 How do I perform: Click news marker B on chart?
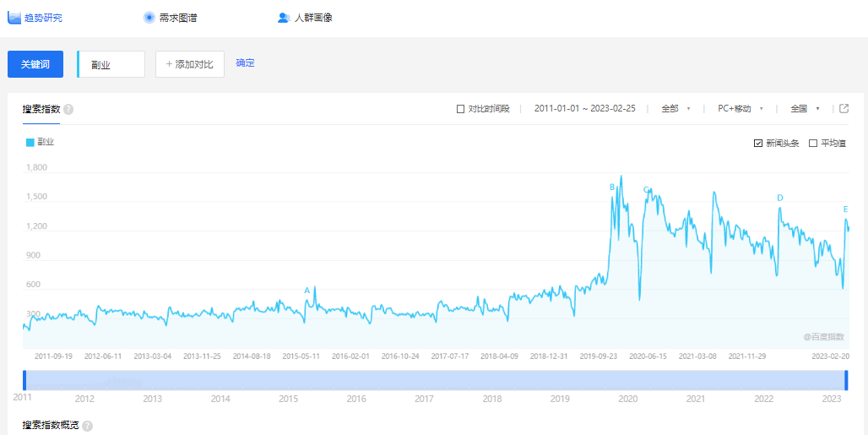click(612, 187)
